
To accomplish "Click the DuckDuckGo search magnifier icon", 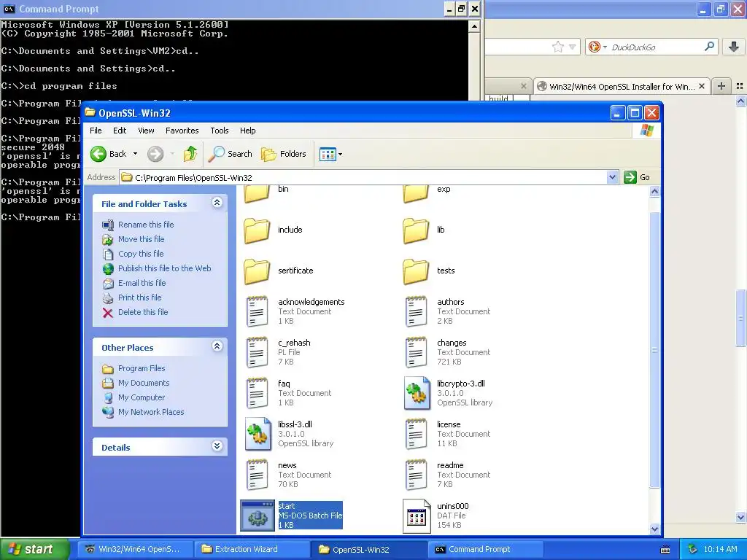I will coord(709,47).
